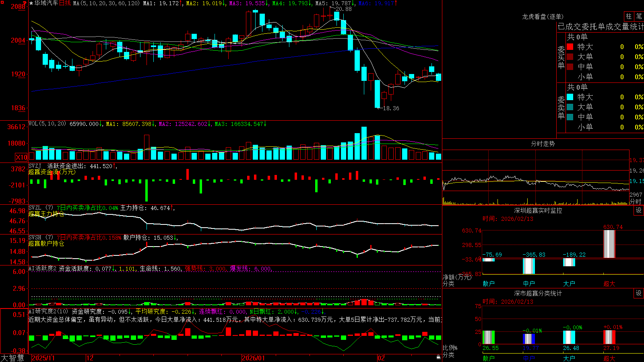Click the 中户 ratio bar labeled 19.77
The width and height of the screenshot is (644, 362).
point(529,339)
